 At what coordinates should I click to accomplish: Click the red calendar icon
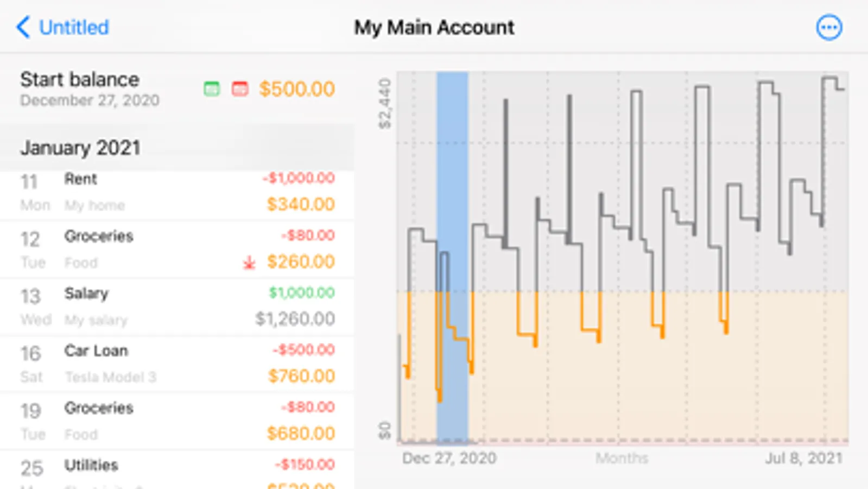pyautogui.click(x=240, y=89)
